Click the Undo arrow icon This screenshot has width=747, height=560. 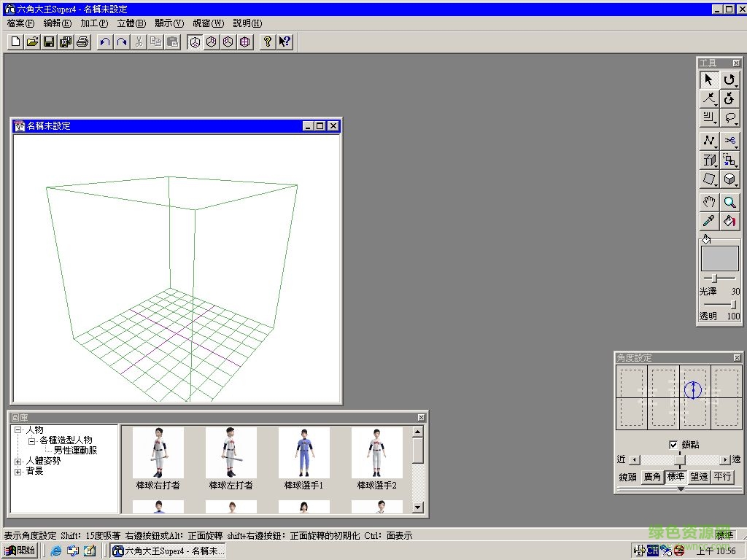(x=105, y=42)
